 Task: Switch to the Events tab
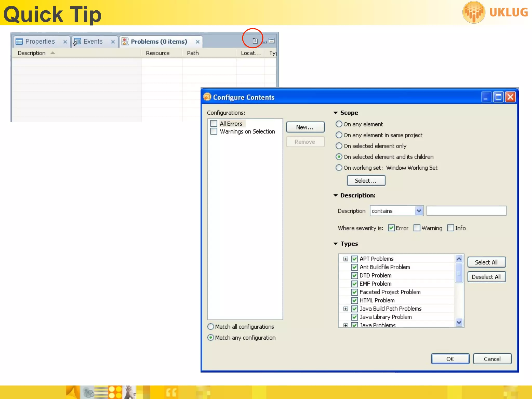click(x=92, y=42)
